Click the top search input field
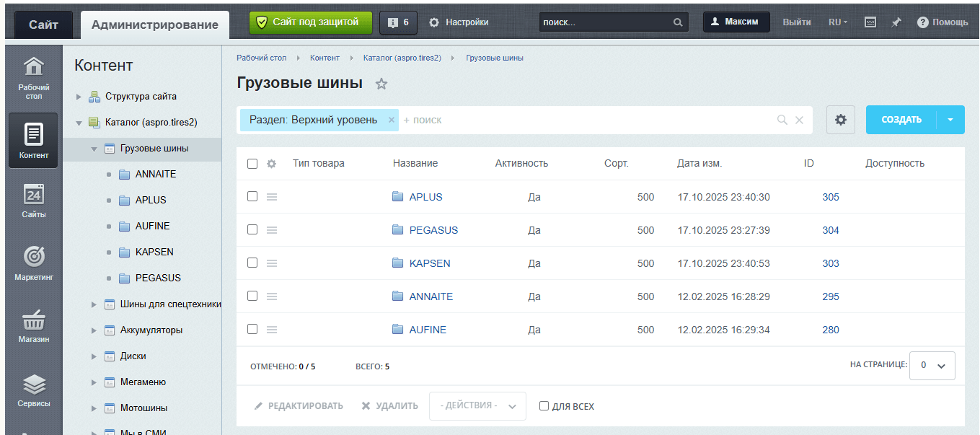This screenshot has height=435, width=980. tap(604, 22)
